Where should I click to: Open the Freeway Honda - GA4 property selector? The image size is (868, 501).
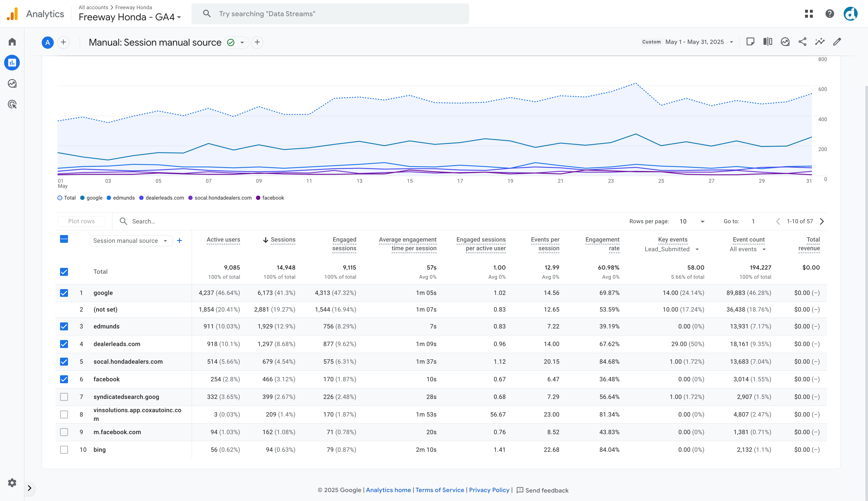coord(130,17)
